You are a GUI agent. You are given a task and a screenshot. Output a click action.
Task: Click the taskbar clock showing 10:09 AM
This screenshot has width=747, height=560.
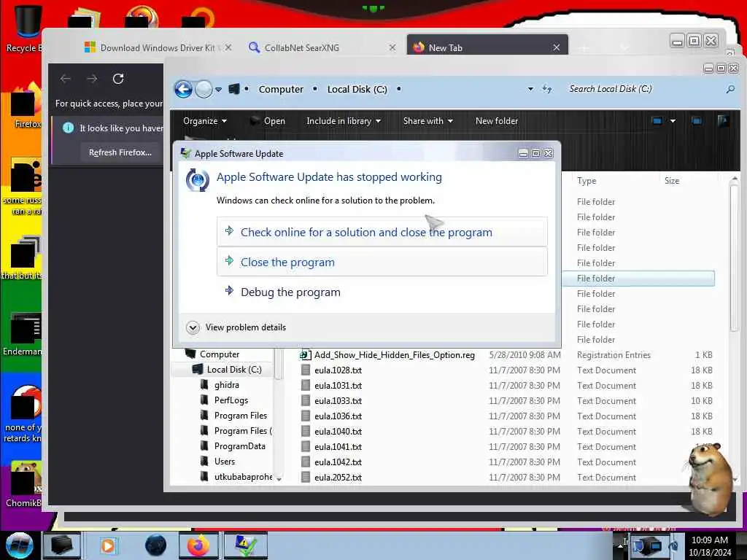tap(709, 545)
